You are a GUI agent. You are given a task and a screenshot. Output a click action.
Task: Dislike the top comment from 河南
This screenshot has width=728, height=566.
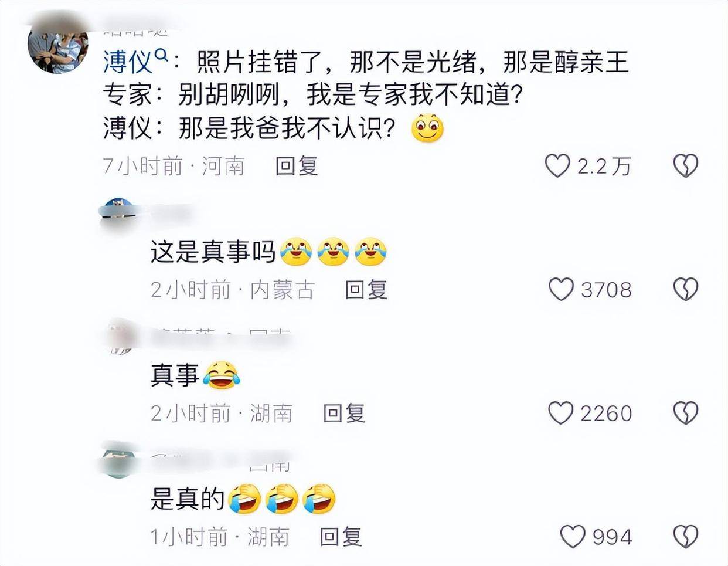685,167
